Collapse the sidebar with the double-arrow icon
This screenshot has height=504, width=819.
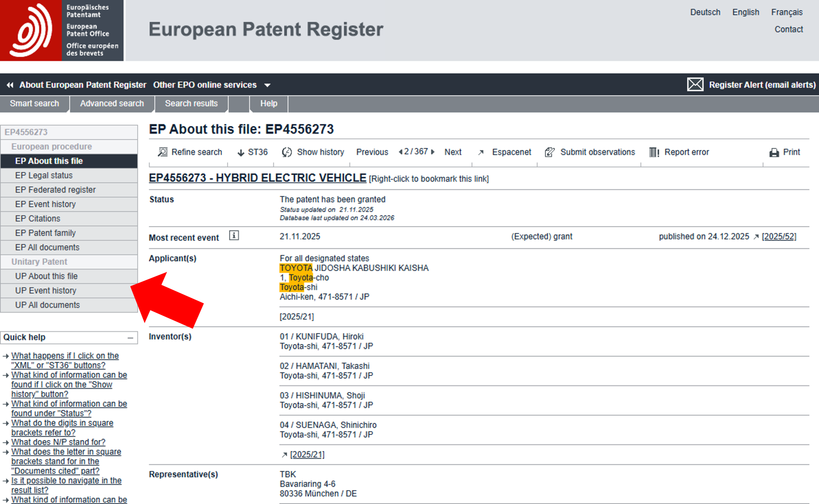click(10, 85)
